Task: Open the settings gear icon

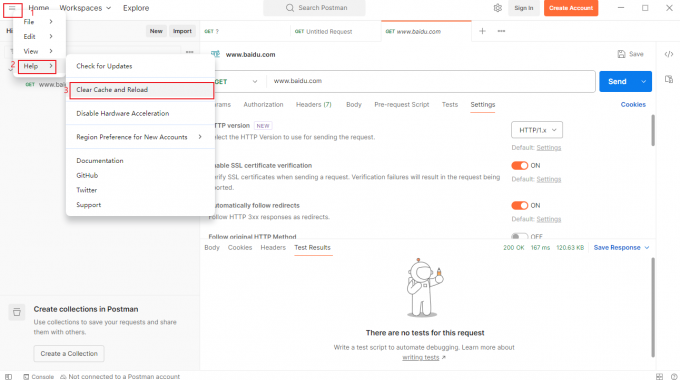Action: pos(497,8)
